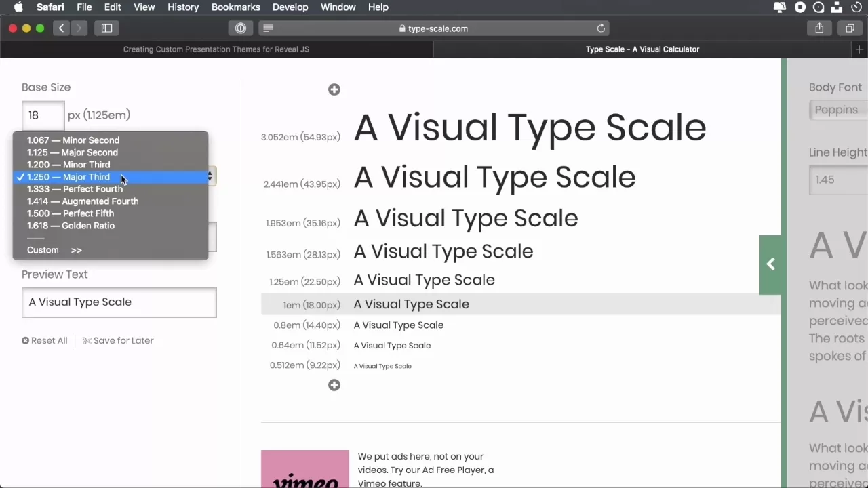Click Save for Later link
The height and width of the screenshot is (488, 868).
pos(118,340)
